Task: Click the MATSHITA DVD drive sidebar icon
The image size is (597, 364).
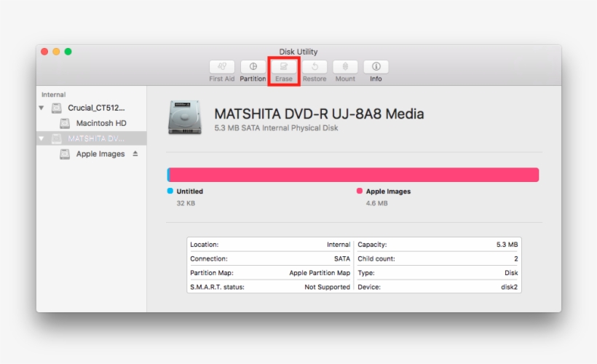Action: tap(56, 138)
